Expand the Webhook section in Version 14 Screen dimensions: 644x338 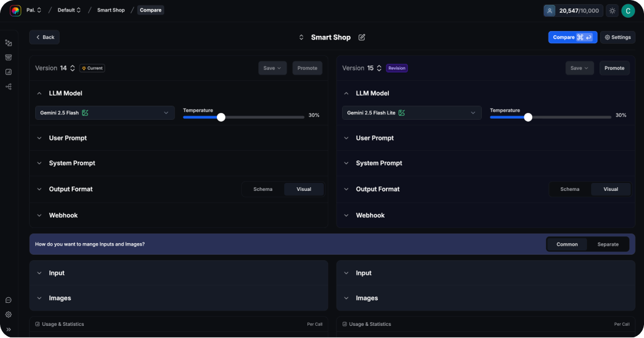point(63,215)
